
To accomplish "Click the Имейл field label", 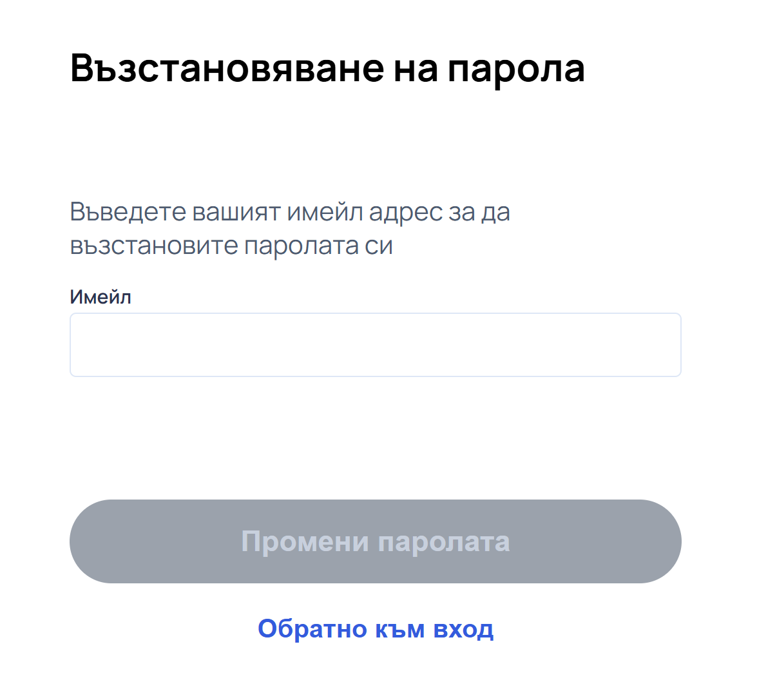I will tap(101, 297).
